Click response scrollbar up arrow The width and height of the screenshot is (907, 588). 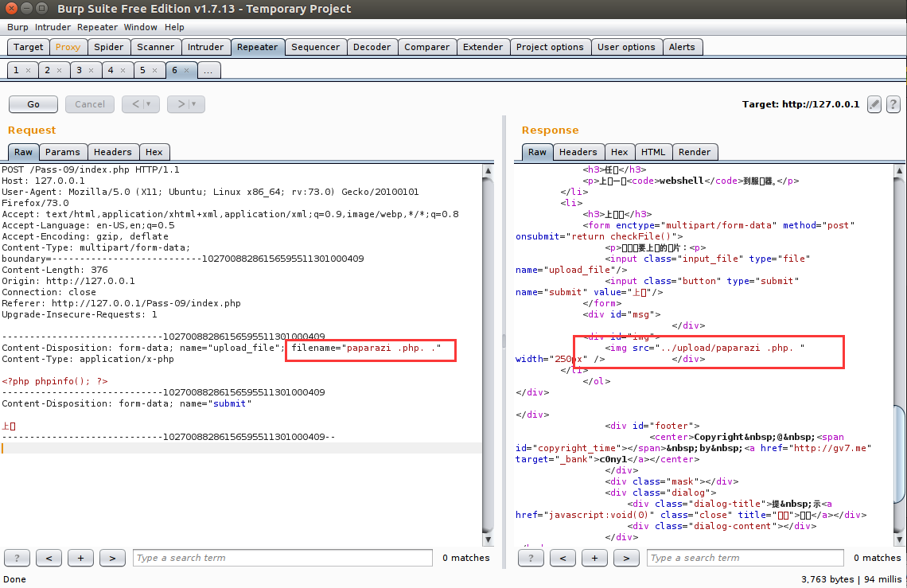pyautogui.click(x=899, y=171)
